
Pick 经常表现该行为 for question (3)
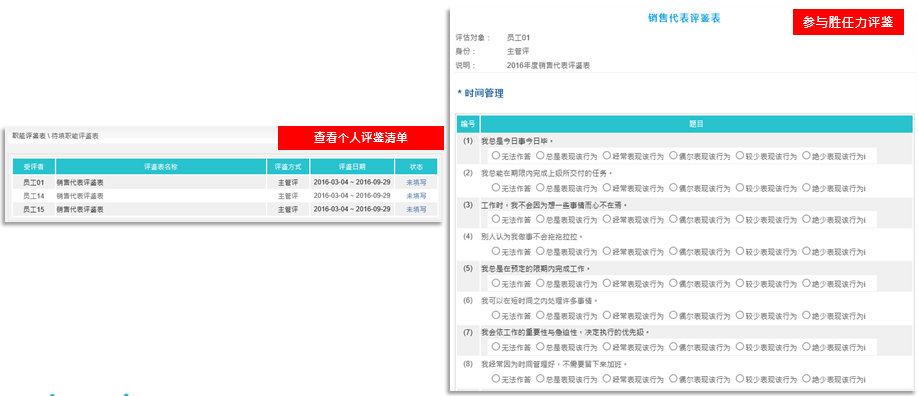click(607, 219)
